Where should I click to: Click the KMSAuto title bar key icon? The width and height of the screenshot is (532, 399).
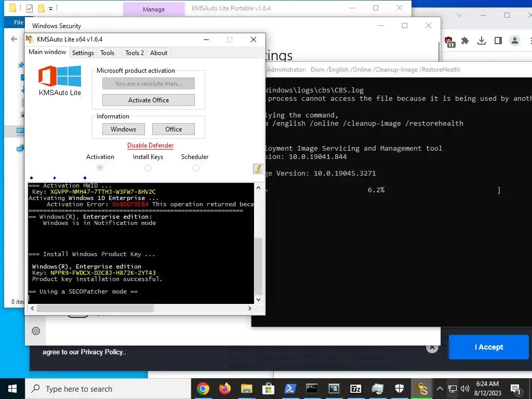pyautogui.click(x=30, y=39)
